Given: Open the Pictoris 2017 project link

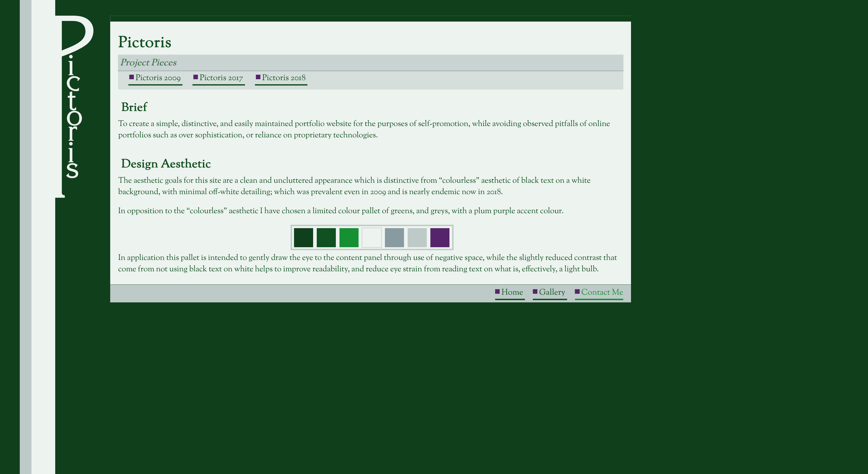Looking at the screenshot, I should coord(221,78).
